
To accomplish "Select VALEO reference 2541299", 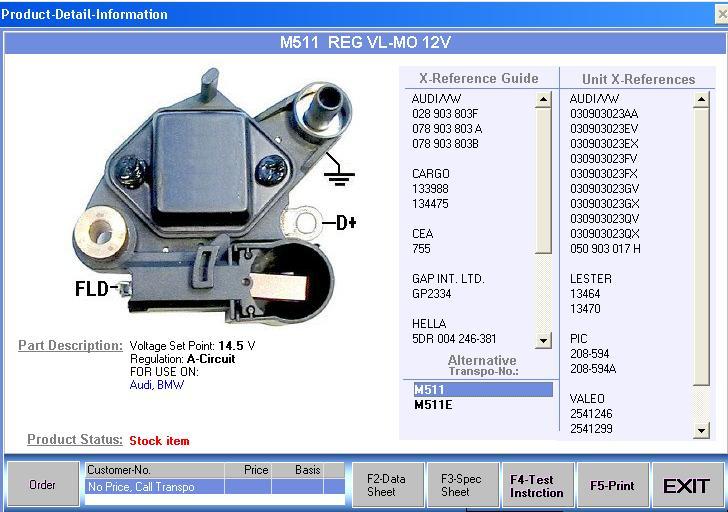I will click(591, 428).
